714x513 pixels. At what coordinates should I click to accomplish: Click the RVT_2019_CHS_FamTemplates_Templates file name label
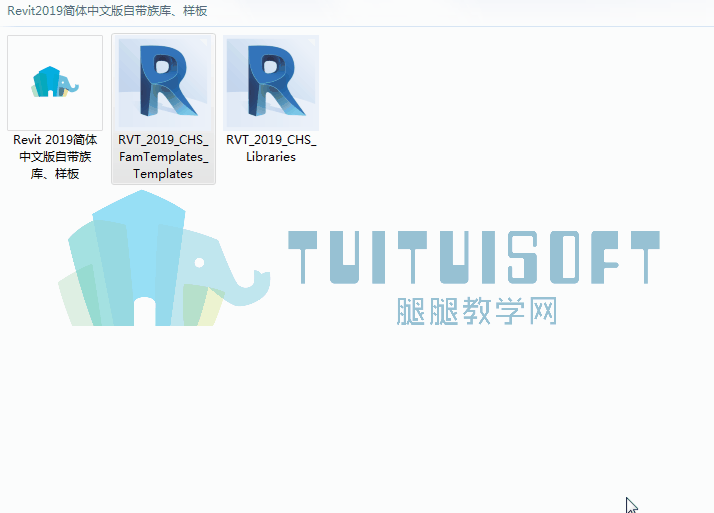pos(163,157)
